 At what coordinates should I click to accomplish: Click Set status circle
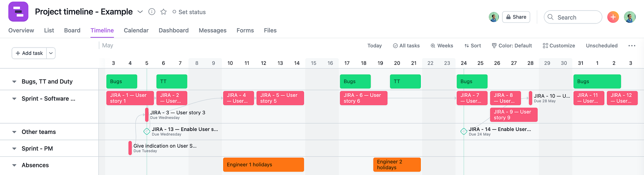(x=174, y=12)
